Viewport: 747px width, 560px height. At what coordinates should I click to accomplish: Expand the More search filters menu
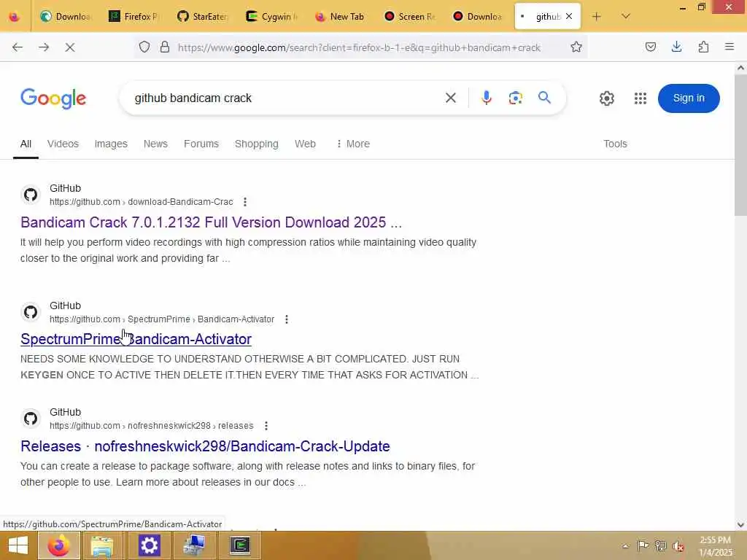coord(352,144)
